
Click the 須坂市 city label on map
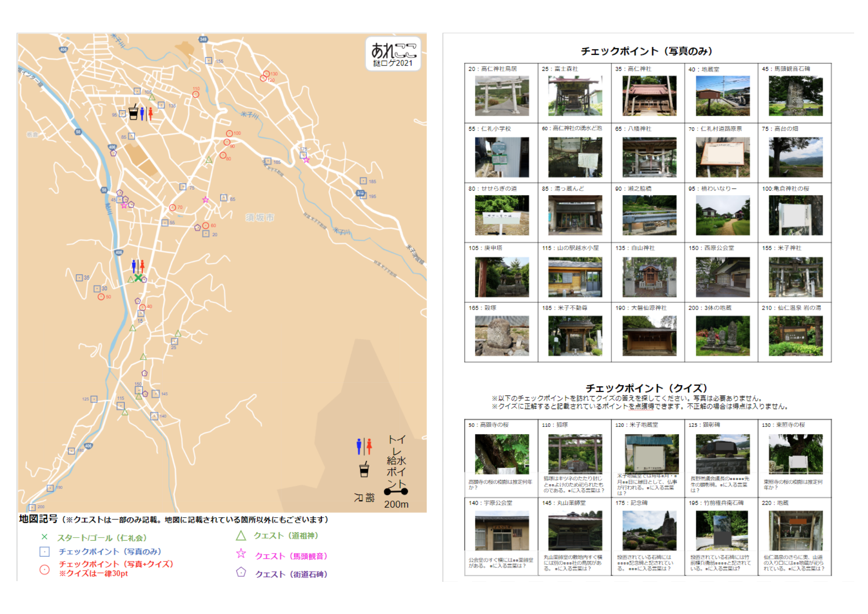[x=260, y=218]
